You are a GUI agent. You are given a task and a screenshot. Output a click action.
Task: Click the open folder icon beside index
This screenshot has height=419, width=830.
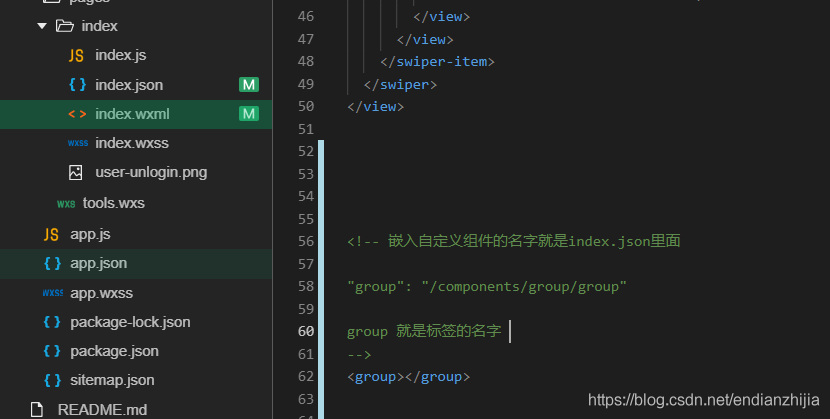coord(65,26)
